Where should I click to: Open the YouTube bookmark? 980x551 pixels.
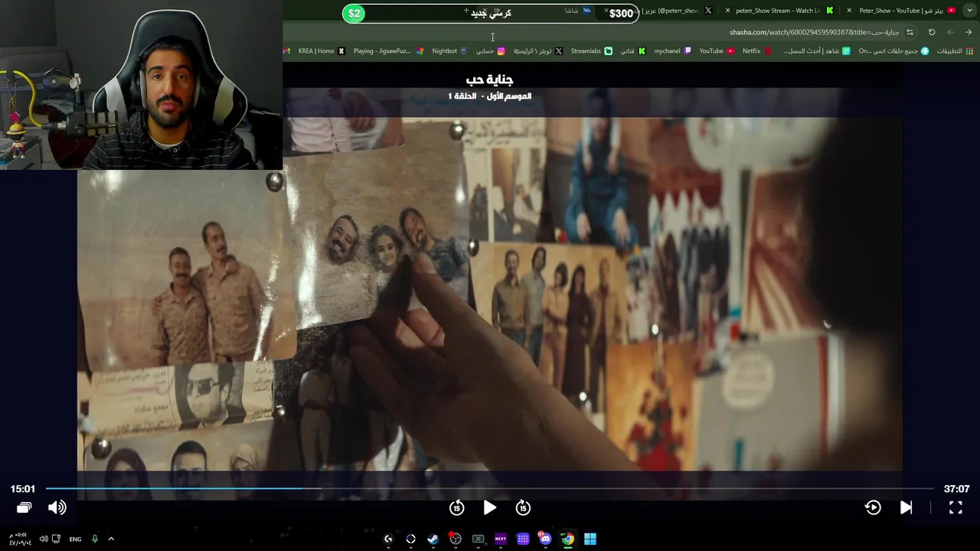tap(717, 51)
